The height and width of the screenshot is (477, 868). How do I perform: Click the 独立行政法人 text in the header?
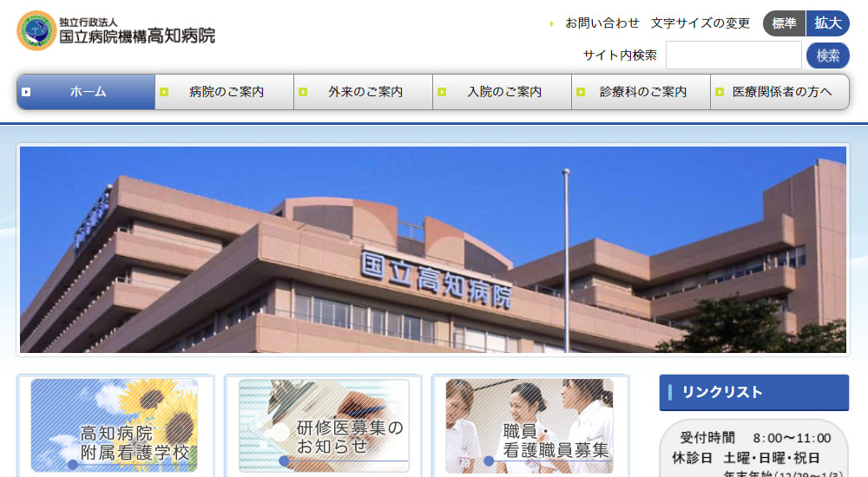point(89,23)
